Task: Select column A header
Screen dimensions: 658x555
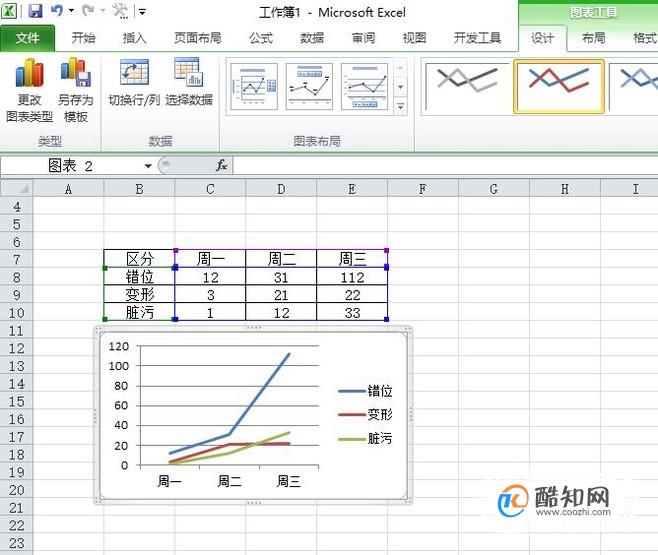Action: click(x=68, y=189)
